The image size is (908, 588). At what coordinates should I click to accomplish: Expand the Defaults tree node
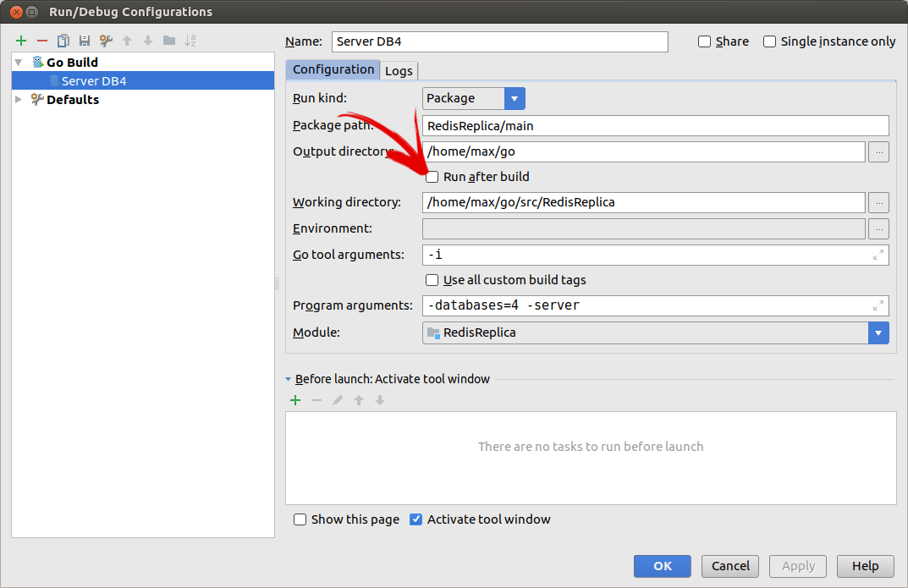point(19,100)
